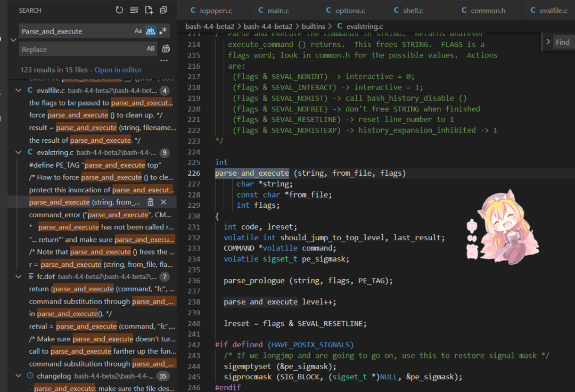575x392 pixels.
Task: Open result 'return (parse_and_execute (command, "fc"'
Action: (x=102, y=289)
